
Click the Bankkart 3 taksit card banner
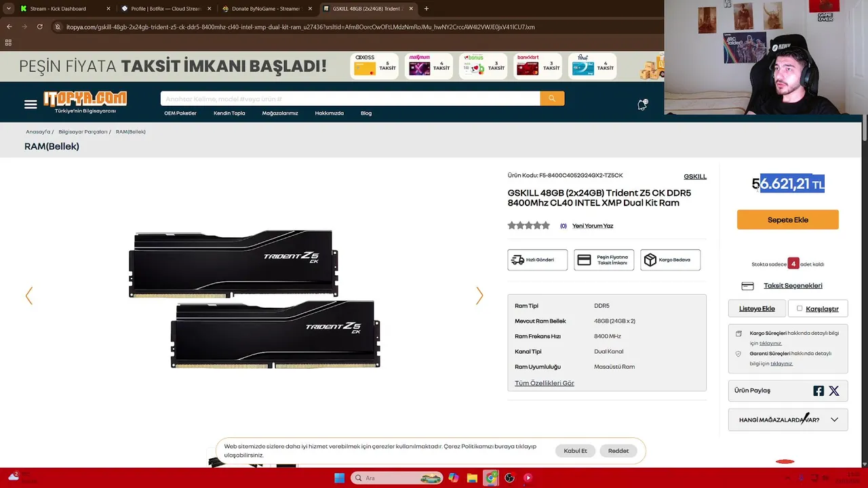click(x=538, y=66)
